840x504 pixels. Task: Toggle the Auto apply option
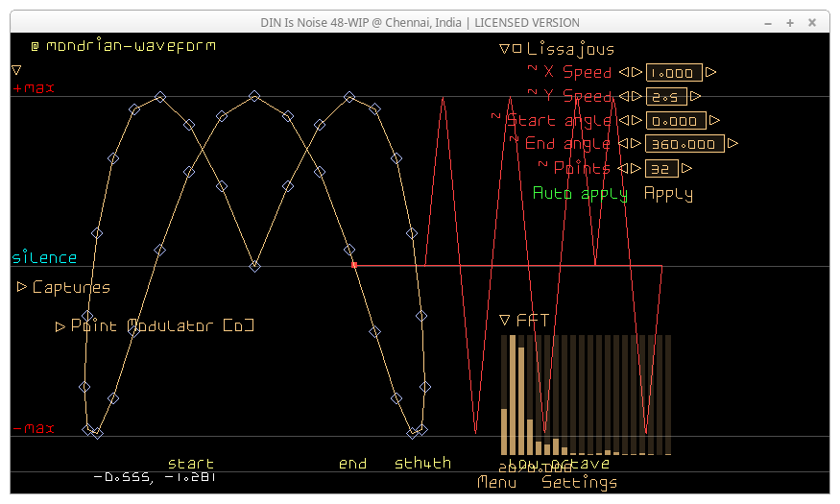580,194
